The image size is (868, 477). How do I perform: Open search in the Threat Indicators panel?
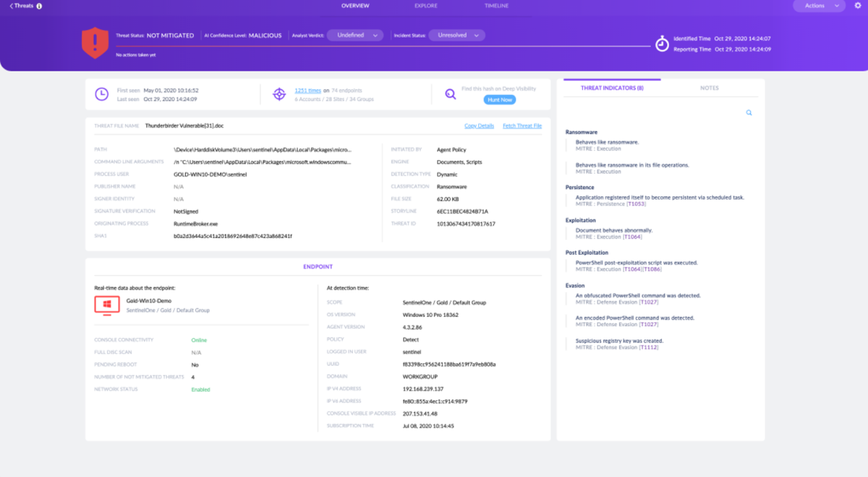[749, 113]
